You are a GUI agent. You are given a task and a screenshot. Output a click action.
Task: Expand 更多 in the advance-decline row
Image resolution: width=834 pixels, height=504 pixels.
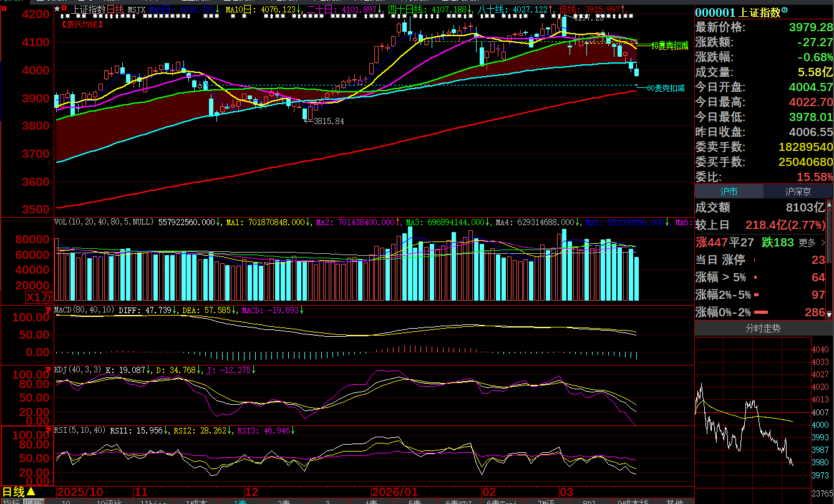[810, 243]
